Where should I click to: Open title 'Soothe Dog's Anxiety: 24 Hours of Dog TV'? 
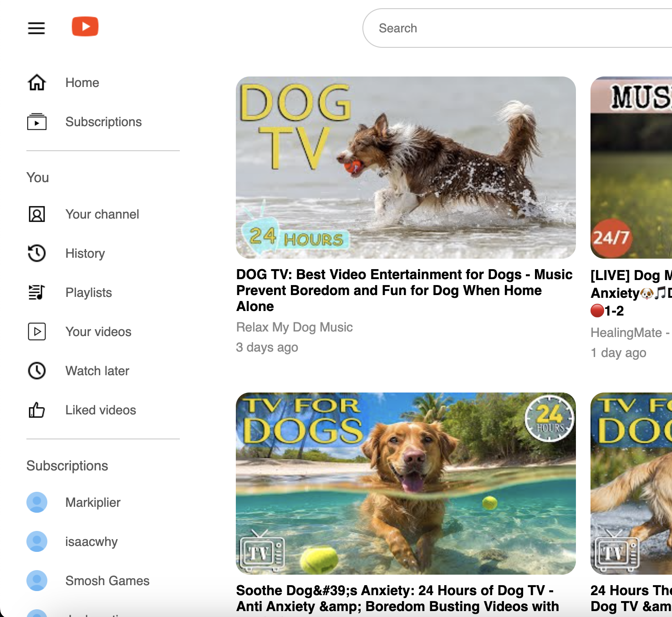[397, 599]
